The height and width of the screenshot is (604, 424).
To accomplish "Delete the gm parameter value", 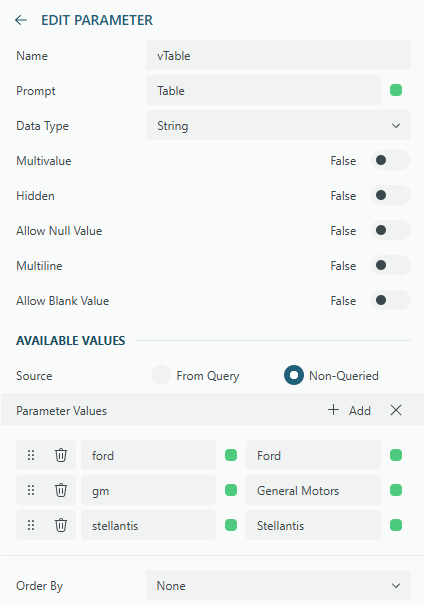I will 61,490.
